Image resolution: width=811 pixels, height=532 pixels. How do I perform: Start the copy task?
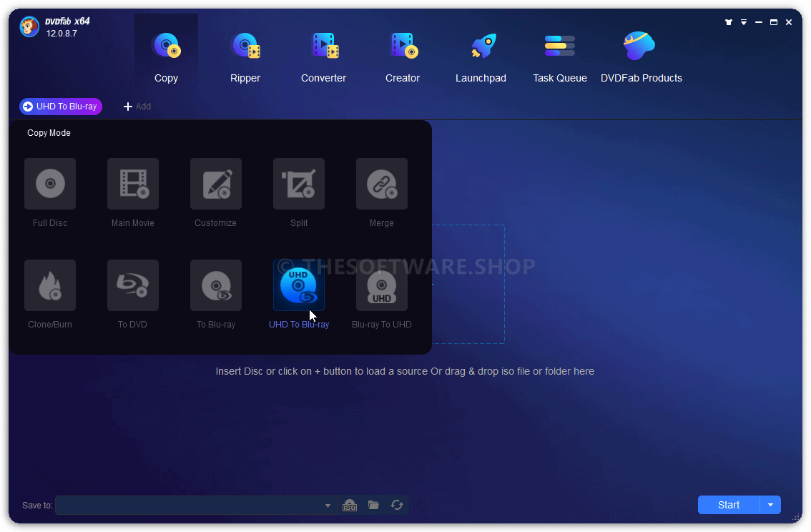point(729,505)
